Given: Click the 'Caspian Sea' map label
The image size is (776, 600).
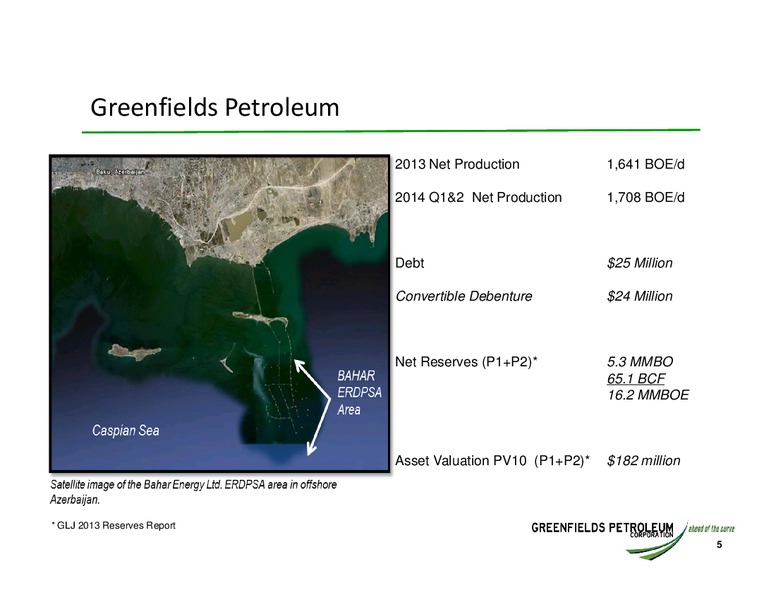Looking at the screenshot, I should [x=126, y=431].
